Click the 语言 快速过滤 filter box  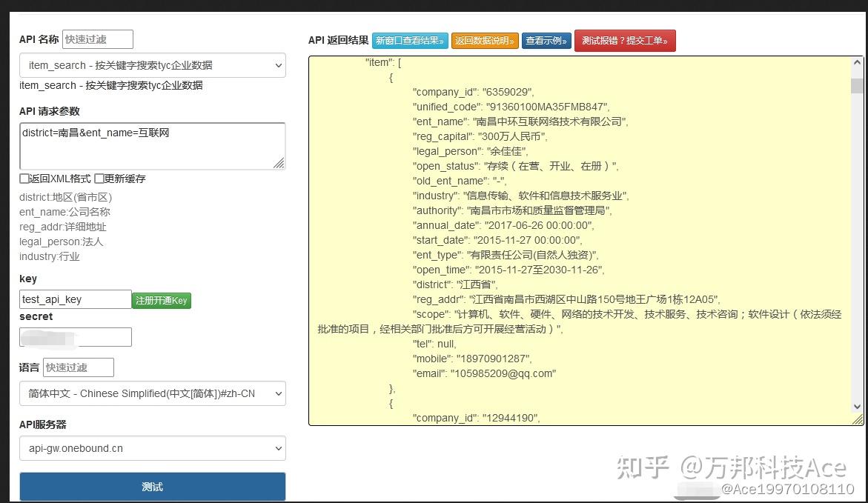(x=78, y=367)
